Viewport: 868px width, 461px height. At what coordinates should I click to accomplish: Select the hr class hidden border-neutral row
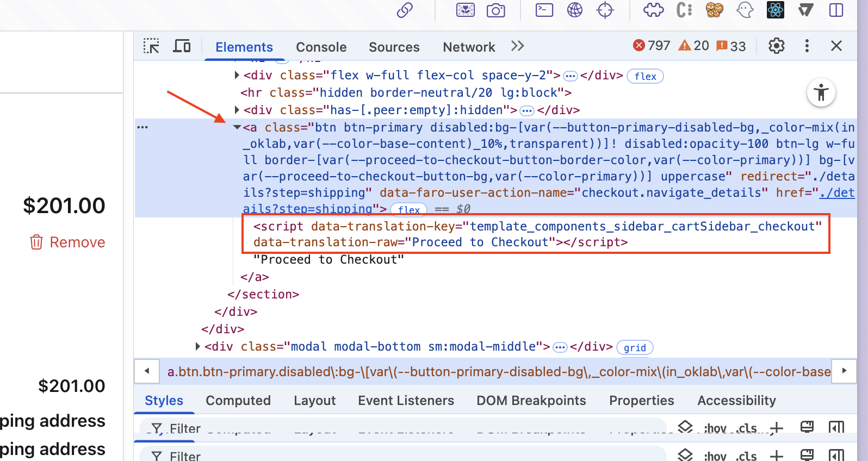pos(406,92)
